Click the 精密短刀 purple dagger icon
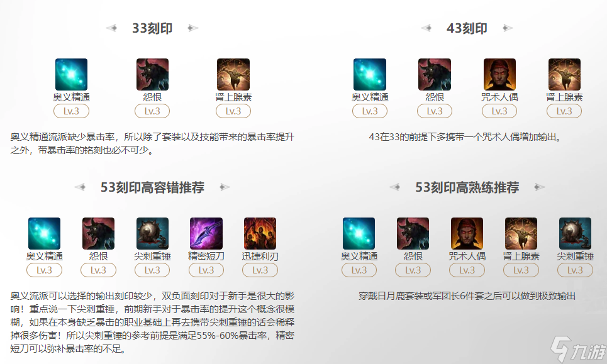This screenshot has width=607, height=364. (206, 233)
